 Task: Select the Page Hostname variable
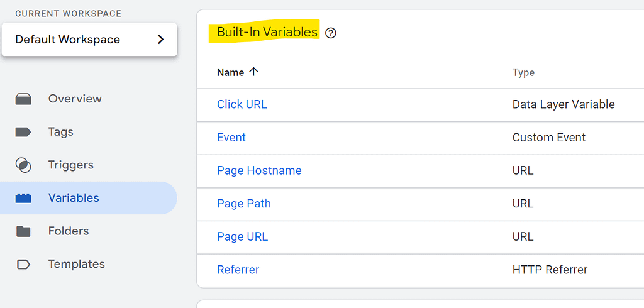tap(259, 170)
